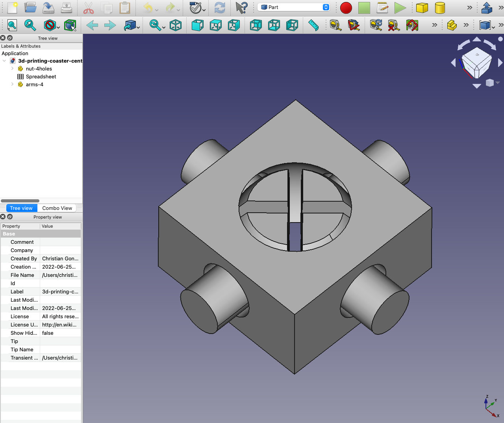Click the clipboard Paste icon
The image size is (504, 423).
(125, 7)
